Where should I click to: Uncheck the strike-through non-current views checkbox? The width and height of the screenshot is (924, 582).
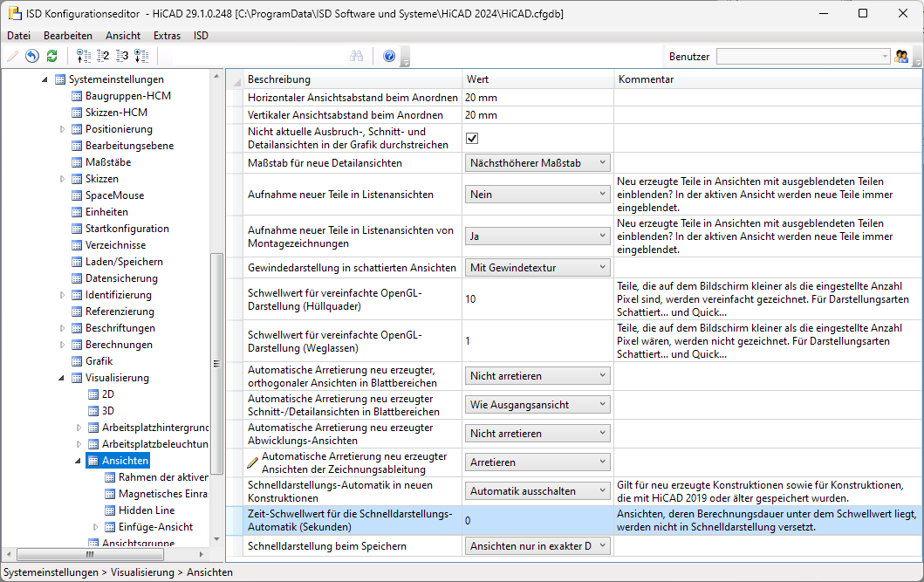click(x=472, y=138)
